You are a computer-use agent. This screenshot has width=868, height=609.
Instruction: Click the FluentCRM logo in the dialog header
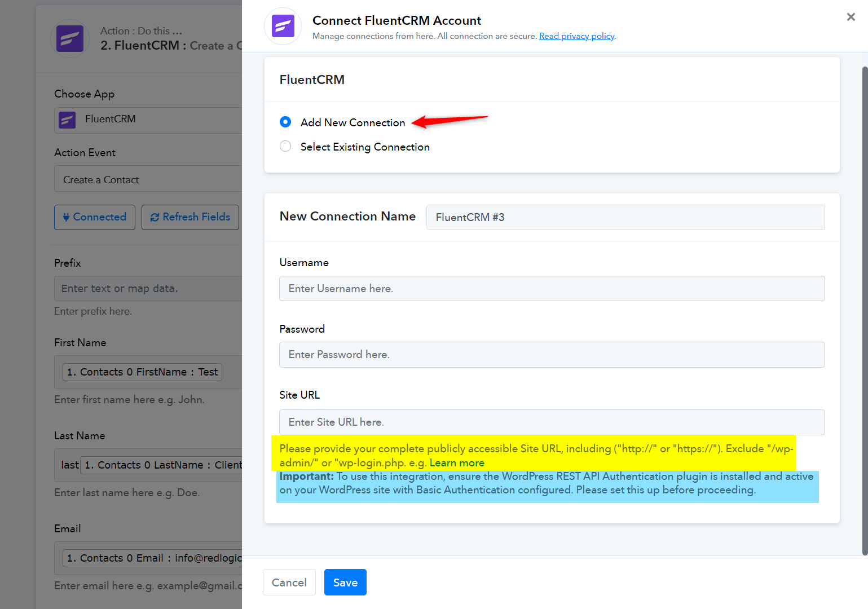(283, 26)
